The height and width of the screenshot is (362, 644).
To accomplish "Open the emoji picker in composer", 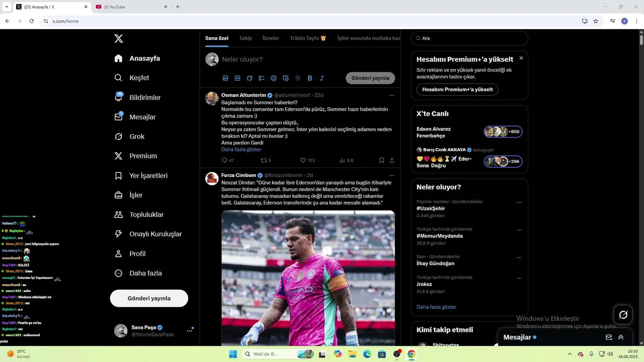I will pos(274,78).
